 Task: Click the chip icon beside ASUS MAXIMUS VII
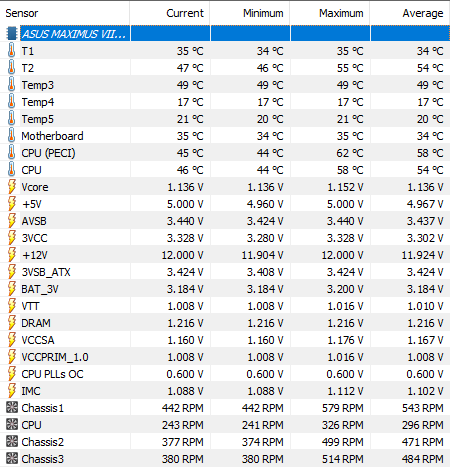11,34
